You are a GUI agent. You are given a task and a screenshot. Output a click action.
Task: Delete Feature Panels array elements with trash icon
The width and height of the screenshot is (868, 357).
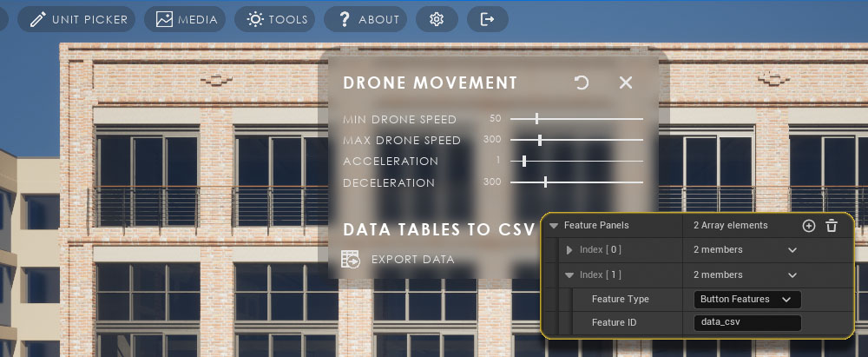832,226
